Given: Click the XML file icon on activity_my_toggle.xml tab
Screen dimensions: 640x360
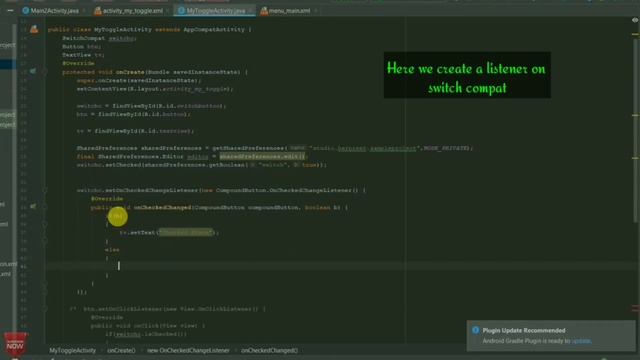Looking at the screenshot, I should 98,11.
